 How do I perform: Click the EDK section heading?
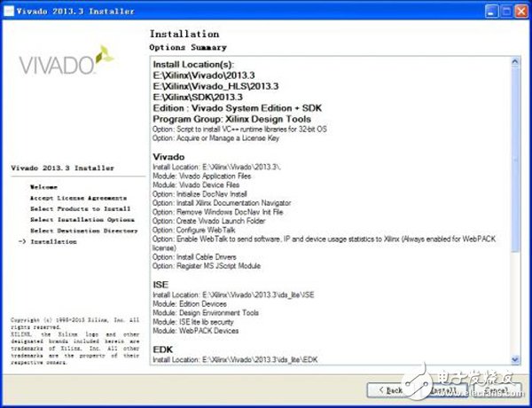(163, 347)
